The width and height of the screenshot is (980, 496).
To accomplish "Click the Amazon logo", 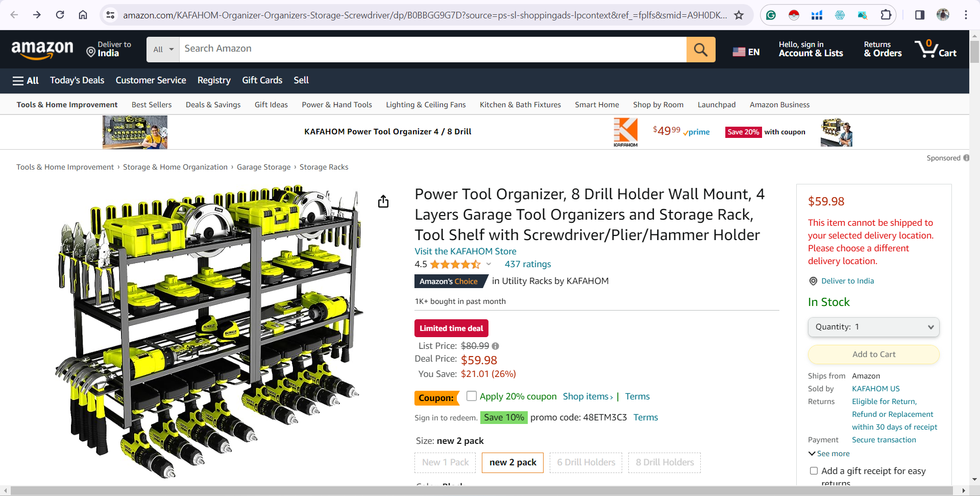I will click(42, 50).
